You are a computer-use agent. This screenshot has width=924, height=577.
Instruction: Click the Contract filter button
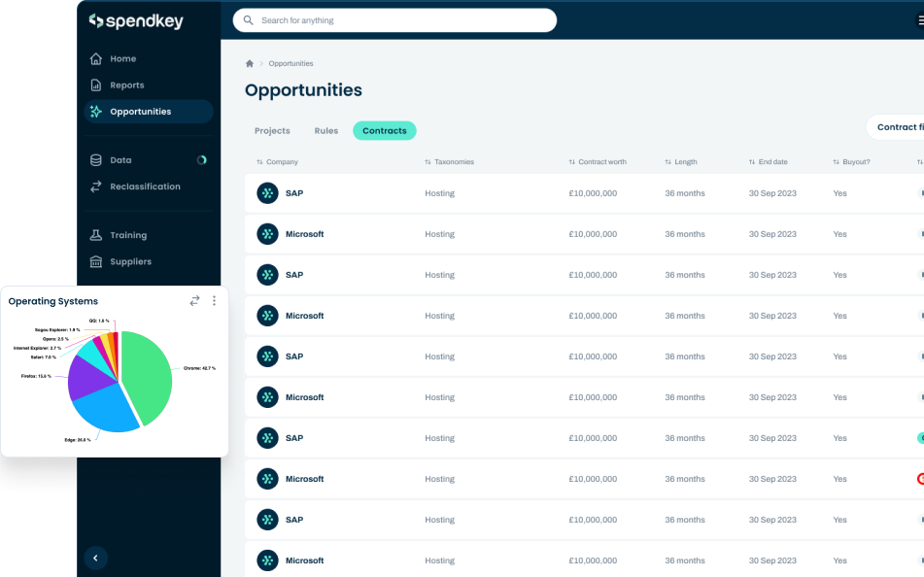(901, 126)
